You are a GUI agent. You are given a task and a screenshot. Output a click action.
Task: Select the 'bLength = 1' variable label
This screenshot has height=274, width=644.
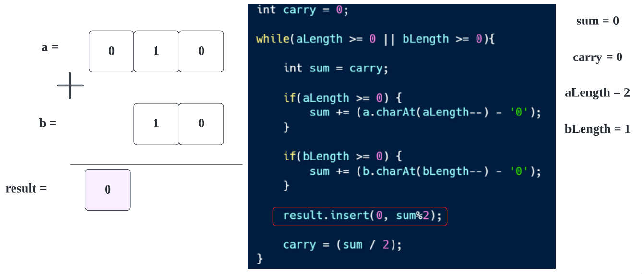click(597, 129)
